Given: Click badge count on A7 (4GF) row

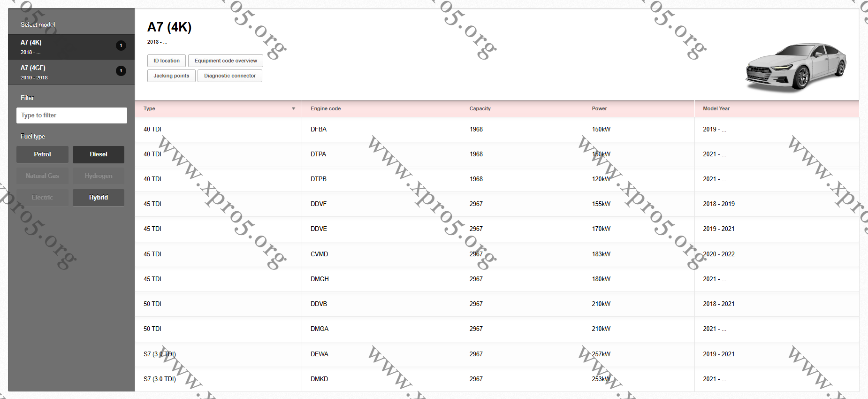Looking at the screenshot, I should tap(121, 71).
